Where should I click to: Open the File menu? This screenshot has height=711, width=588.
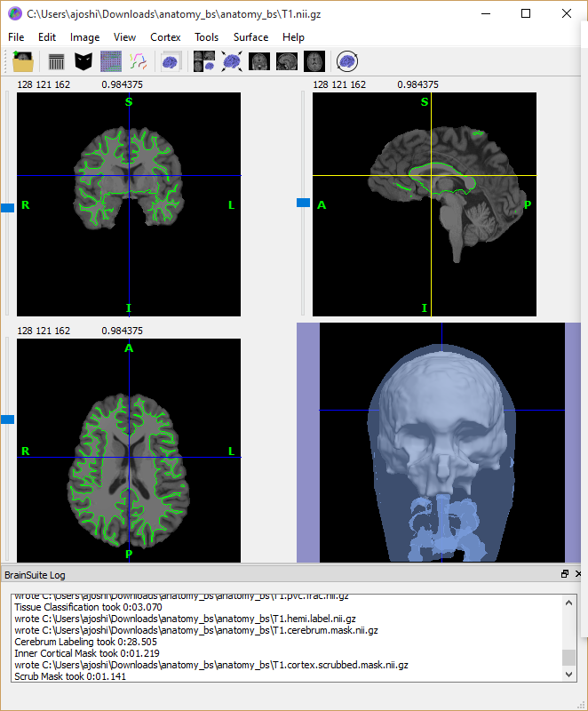click(16, 37)
